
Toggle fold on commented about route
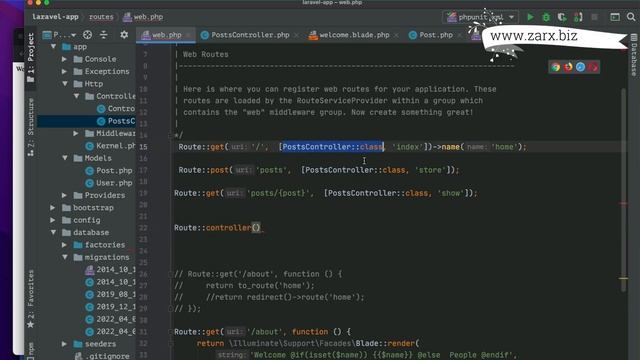tap(171, 274)
